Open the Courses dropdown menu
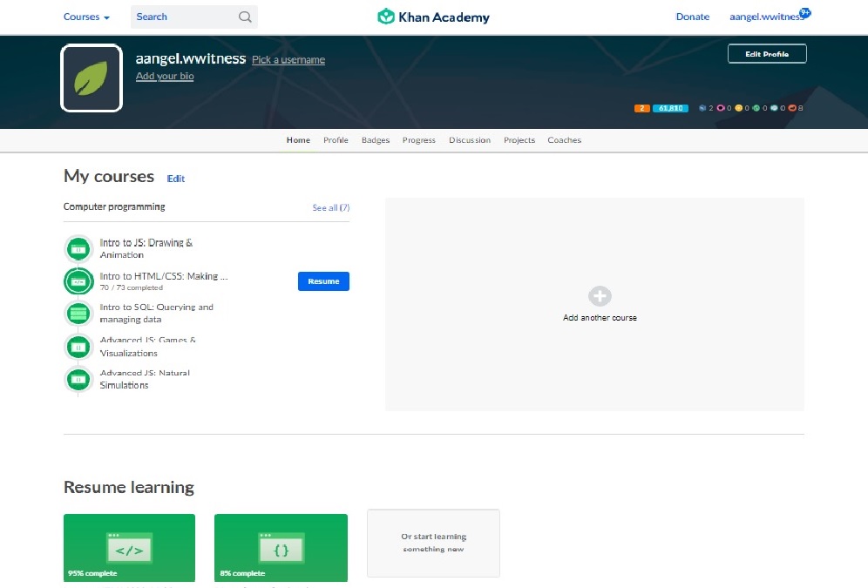The height and width of the screenshot is (588, 868). coord(86,17)
